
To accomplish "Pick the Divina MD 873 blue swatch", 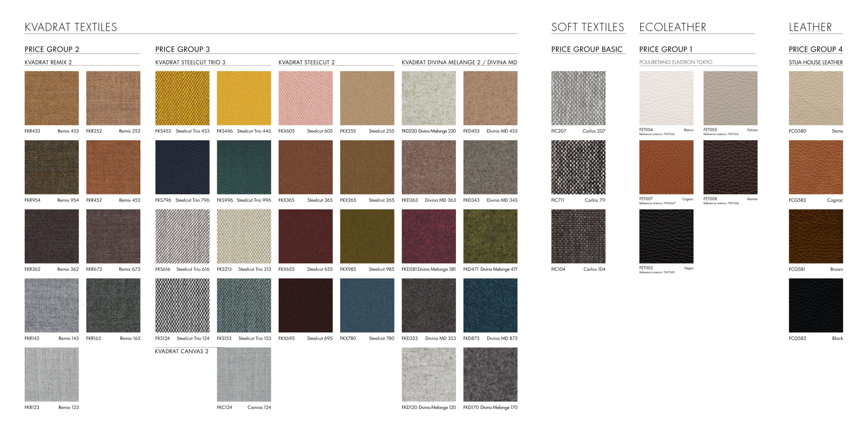I will coord(490,305).
